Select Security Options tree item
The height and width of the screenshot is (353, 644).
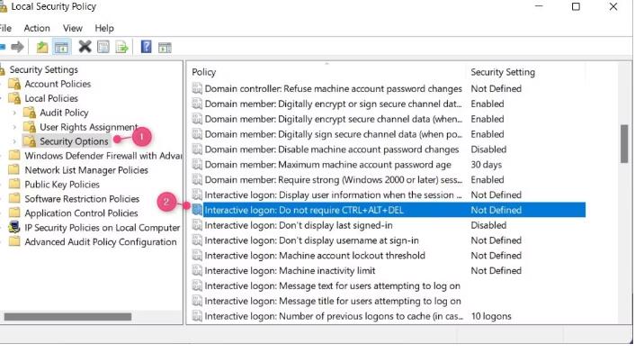(x=74, y=141)
